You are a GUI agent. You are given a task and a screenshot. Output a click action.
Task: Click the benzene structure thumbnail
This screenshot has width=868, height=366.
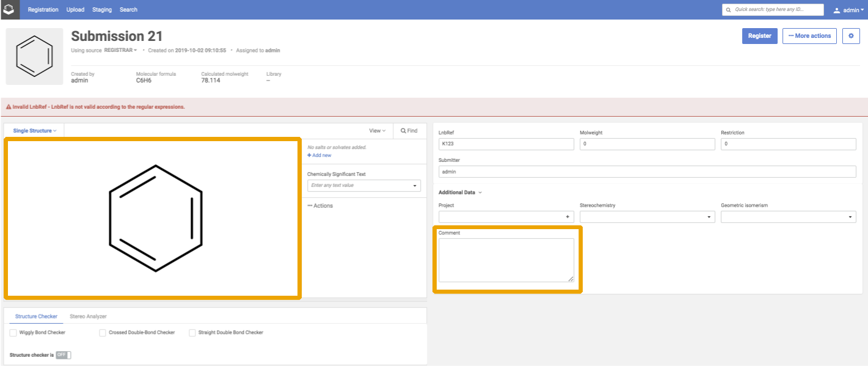tap(35, 56)
